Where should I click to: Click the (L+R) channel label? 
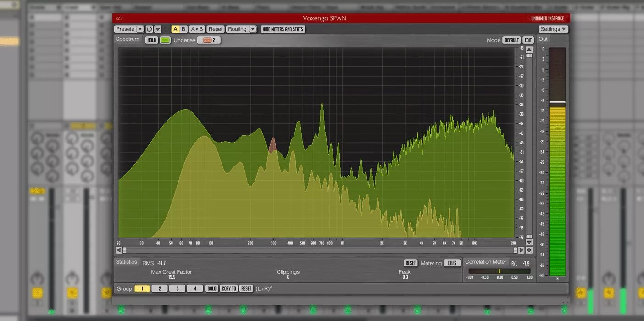(264, 288)
